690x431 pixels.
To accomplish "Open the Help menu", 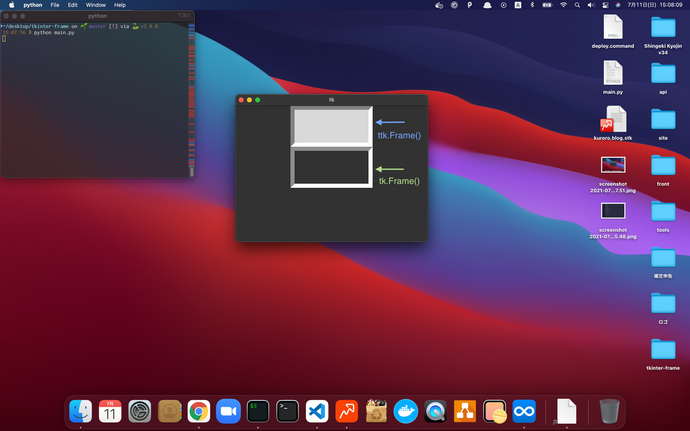I will tap(120, 5).
